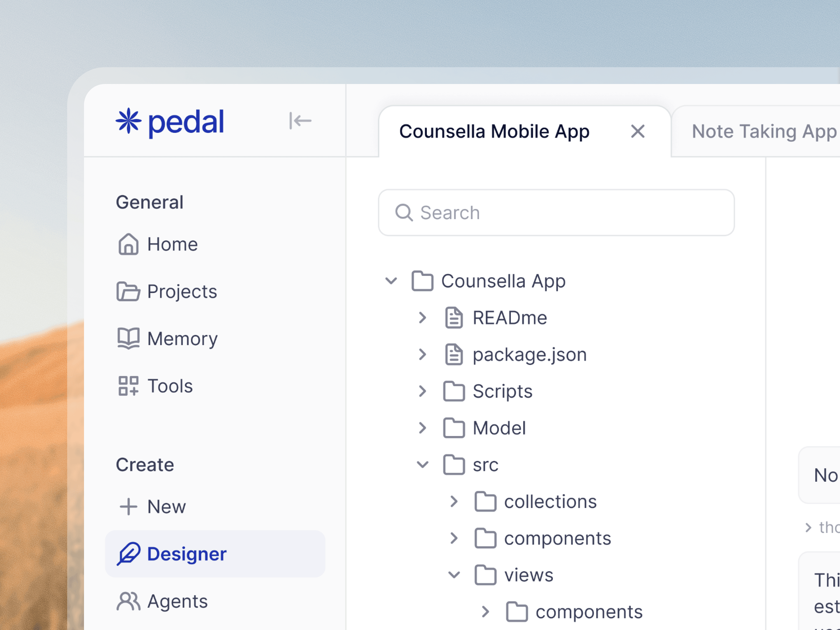Screen dimensions: 840x630
Task: Expand the Scripts folder
Action: (x=422, y=391)
